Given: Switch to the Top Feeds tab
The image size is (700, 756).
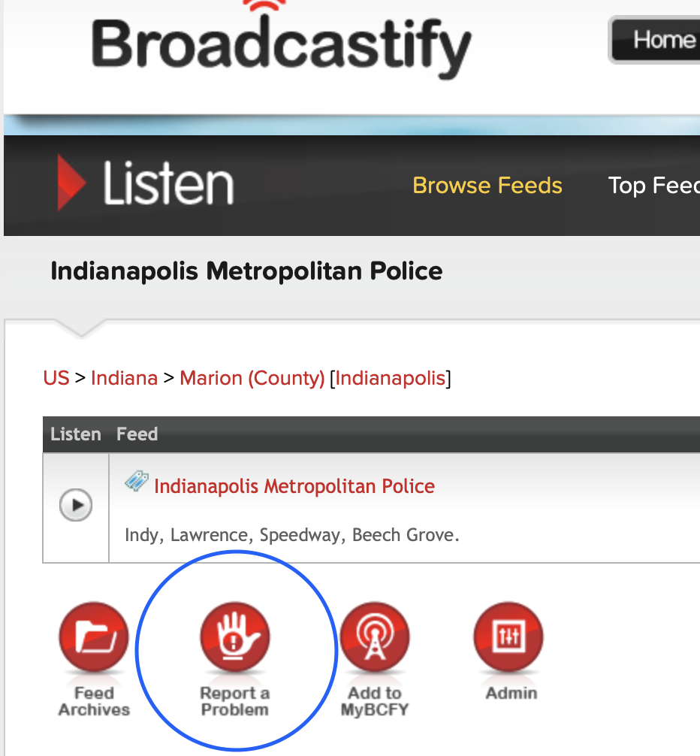Looking at the screenshot, I should pyautogui.click(x=653, y=186).
